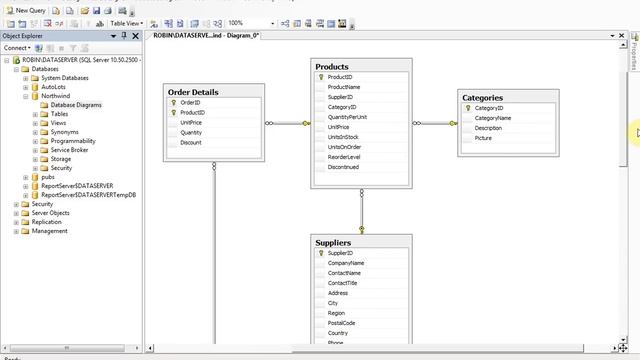Click Delete Tables from Database red X icon
Screen dimensions: 640x360
click(48, 24)
